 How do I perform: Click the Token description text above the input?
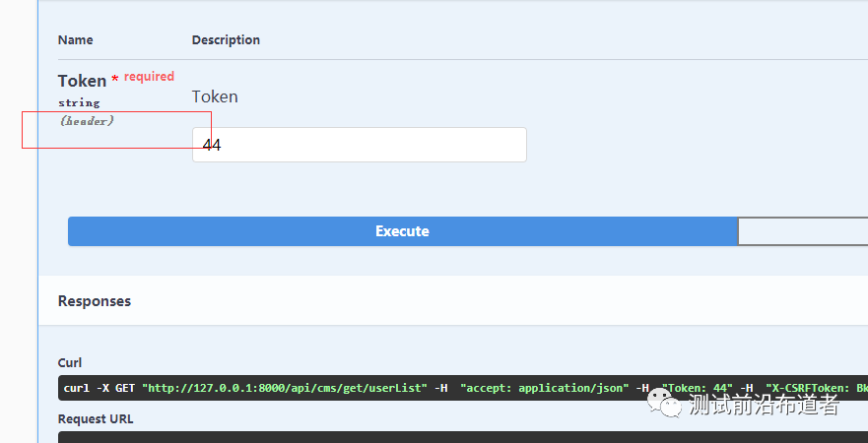[215, 96]
